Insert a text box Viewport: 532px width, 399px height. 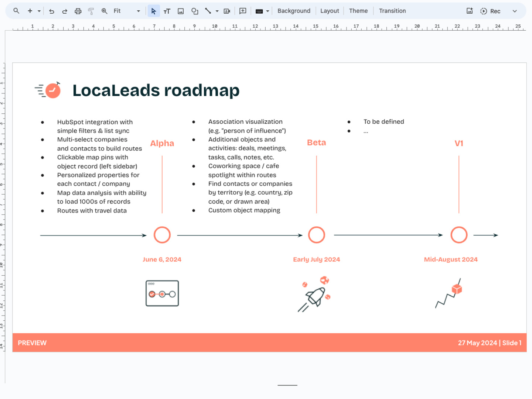click(167, 11)
